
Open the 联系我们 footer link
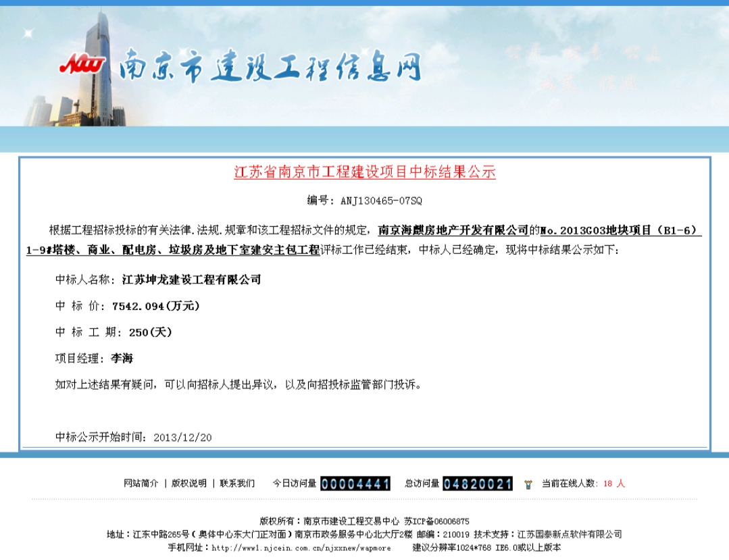(237, 483)
